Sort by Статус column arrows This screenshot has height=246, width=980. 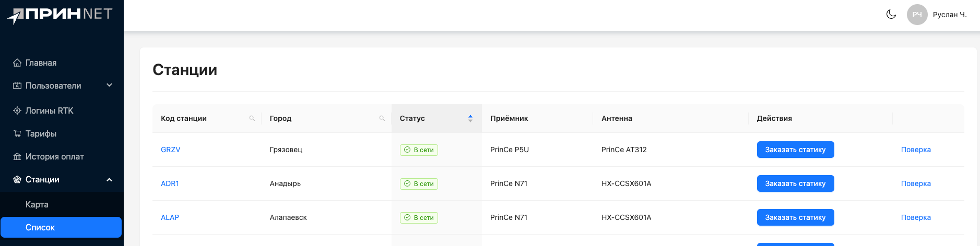pos(470,118)
